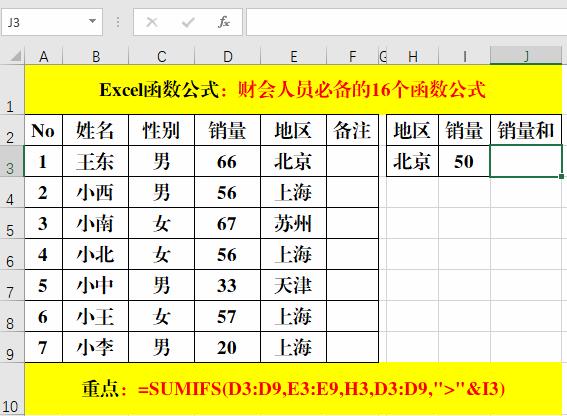Select the empty active cell J3
The width and height of the screenshot is (567, 416).
[x=526, y=161]
